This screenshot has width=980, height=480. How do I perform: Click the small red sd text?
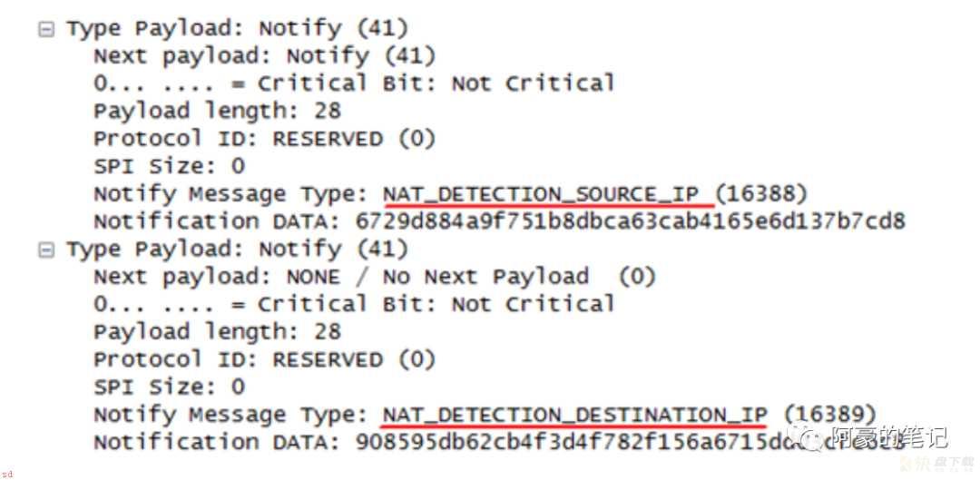tap(7, 475)
